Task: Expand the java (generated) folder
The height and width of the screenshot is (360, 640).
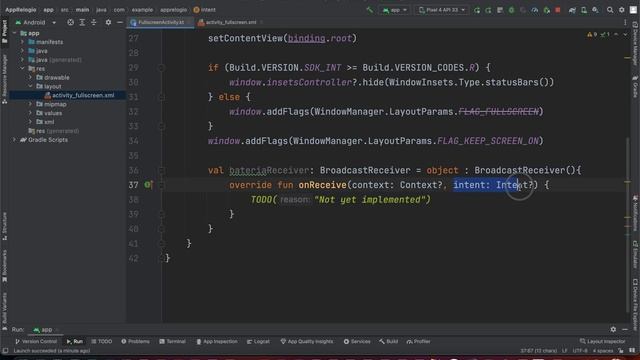Action: [22, 60]
